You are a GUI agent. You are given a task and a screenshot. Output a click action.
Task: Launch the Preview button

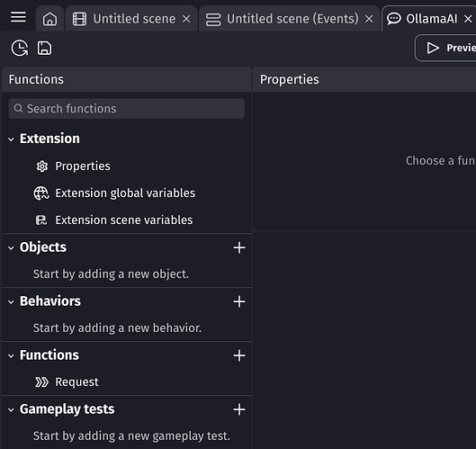445,48
